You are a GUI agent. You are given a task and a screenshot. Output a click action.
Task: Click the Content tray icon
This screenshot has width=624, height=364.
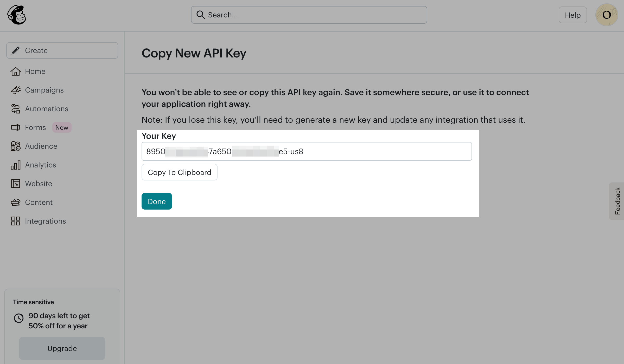15,202
